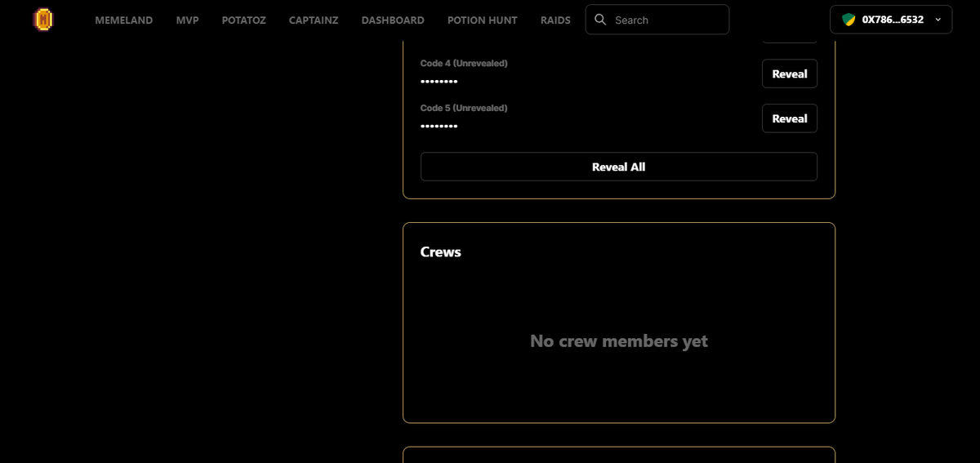Screen dimensions: 980x463
Task: Click the masked dots under Code 4
Action: point(439,82)
